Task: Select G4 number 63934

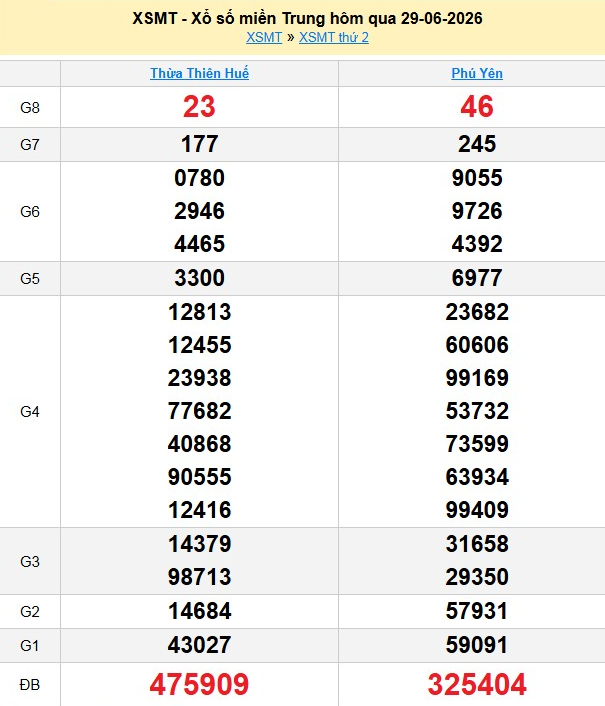Action: coord(477,477)
